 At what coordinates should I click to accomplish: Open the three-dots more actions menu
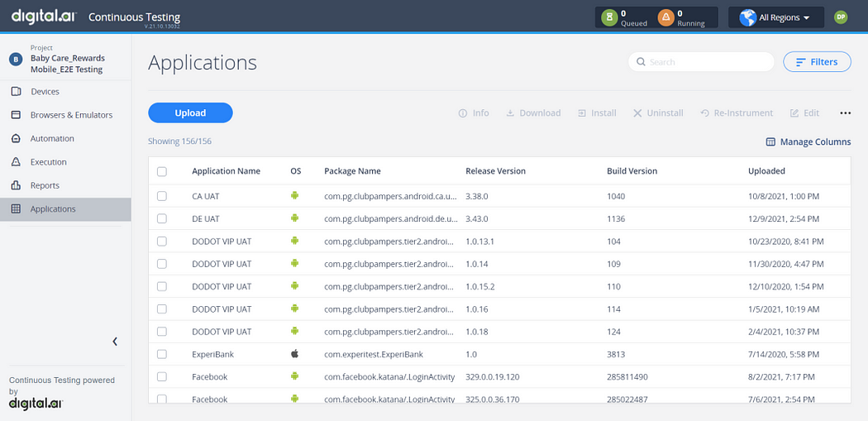click(845, 113)
